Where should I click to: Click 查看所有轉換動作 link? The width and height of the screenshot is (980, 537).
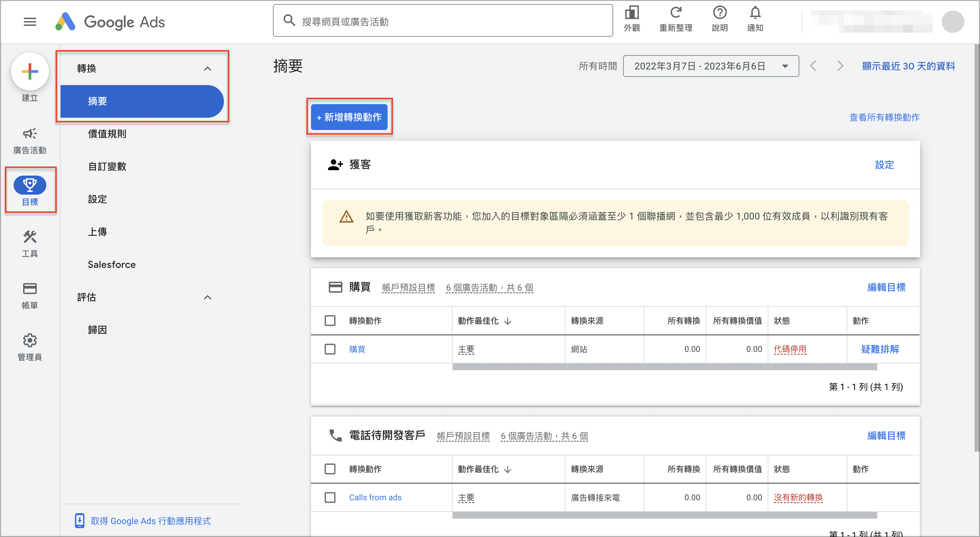coord(884,117)
